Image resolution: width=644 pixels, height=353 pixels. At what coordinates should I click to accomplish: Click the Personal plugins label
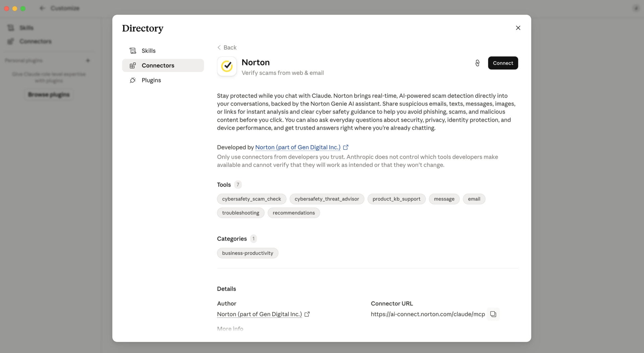(23, 61)
